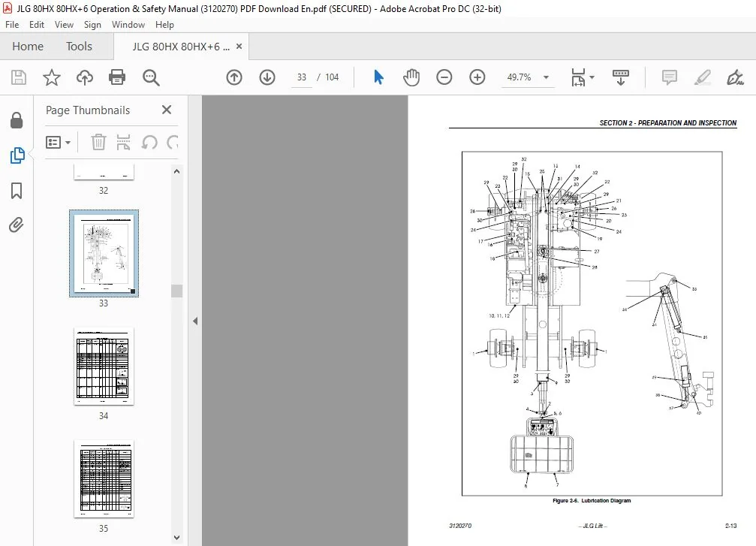Click the upload to cloud icon
Viewport: 756px width, 546px height.
84,77
